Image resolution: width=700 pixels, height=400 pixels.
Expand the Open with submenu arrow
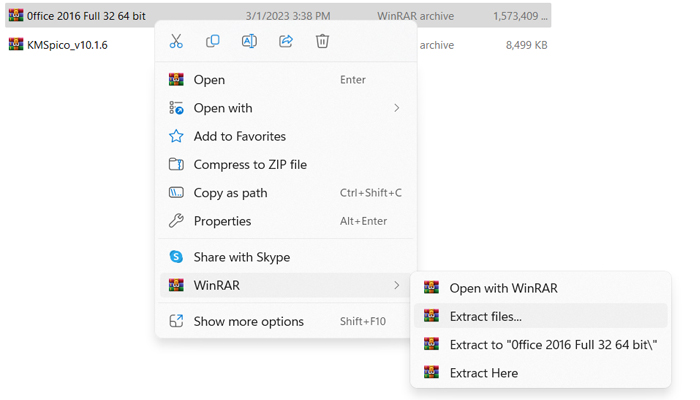pos(397,108)
